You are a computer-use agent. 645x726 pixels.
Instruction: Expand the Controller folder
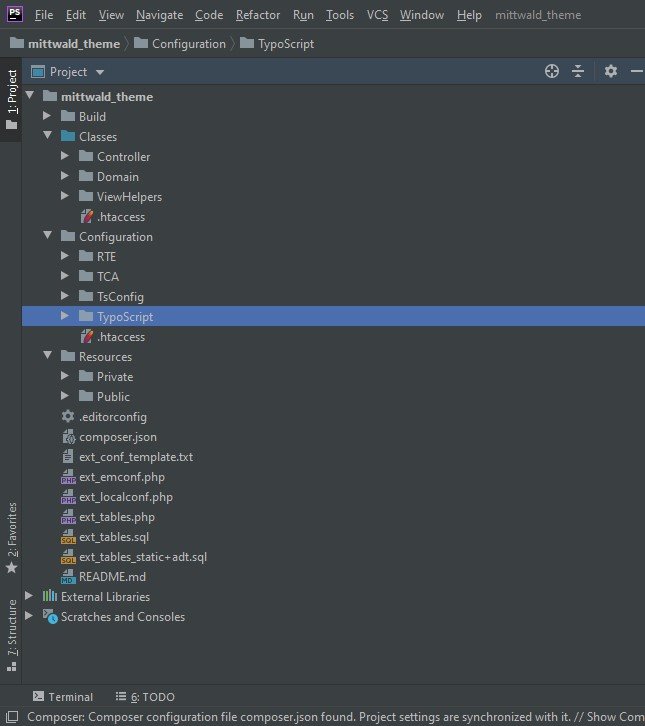pyautogui.click(x=65, y=156)
